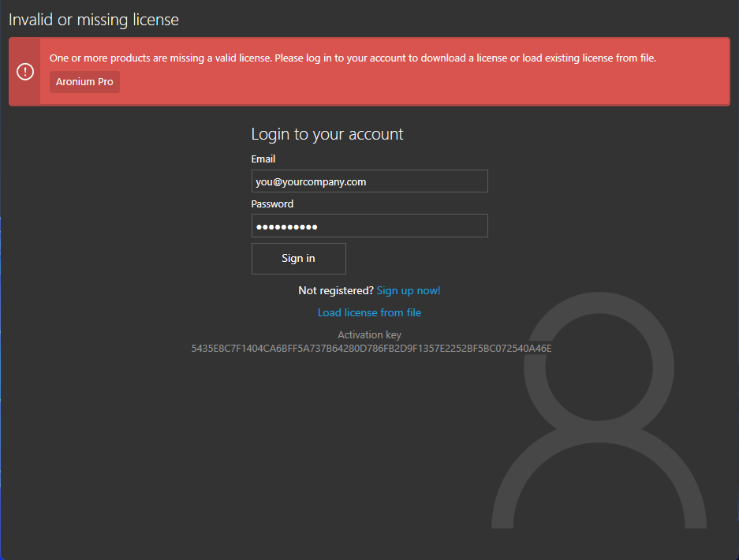Click the Password field label

[272, 203]
